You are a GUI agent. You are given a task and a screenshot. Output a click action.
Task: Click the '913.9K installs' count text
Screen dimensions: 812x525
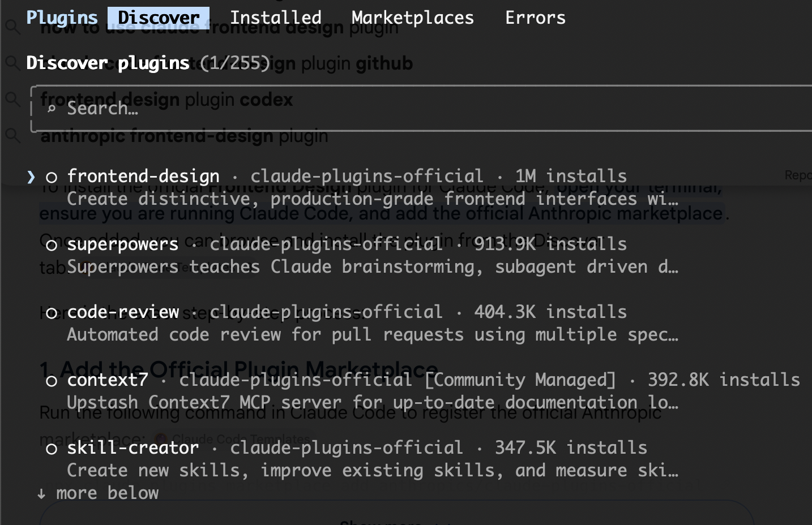[551, 244]
